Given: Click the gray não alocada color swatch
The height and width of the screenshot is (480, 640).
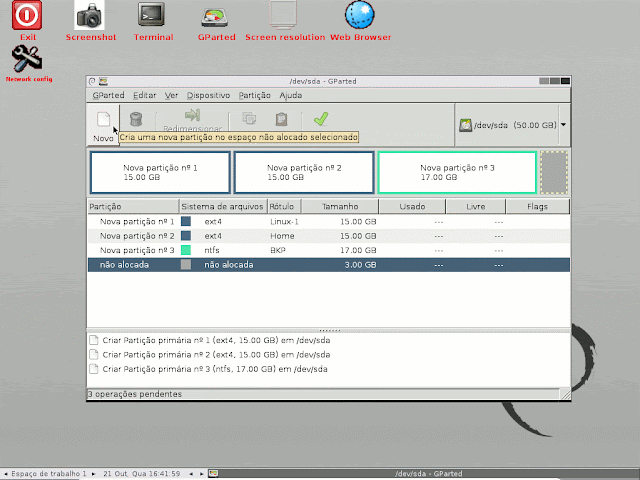Looking at the screenshot, I should (186, 264).
